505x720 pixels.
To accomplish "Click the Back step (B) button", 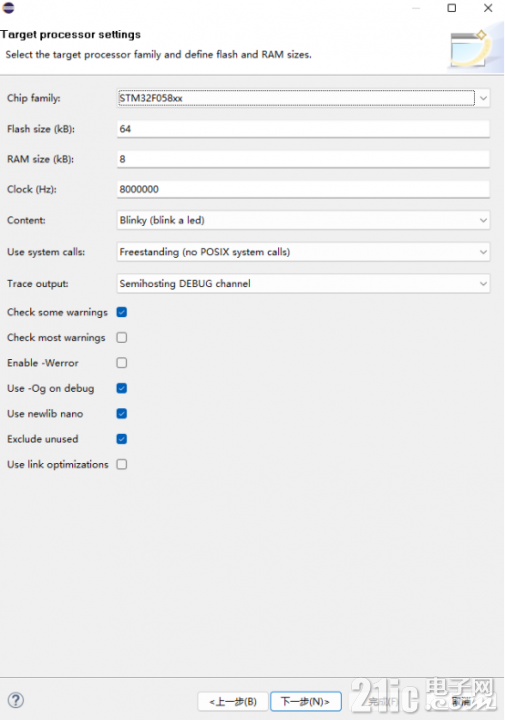I will [x=233, y=702].
